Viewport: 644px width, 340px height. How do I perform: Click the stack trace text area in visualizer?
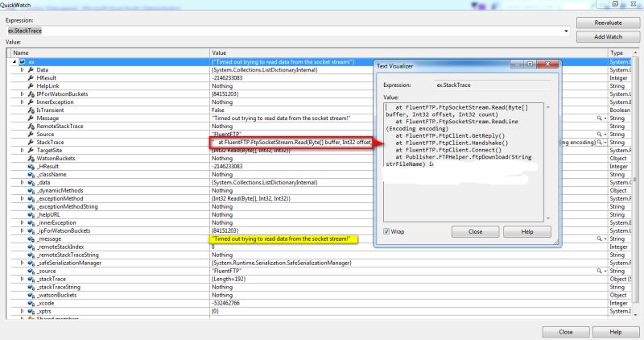464,162
